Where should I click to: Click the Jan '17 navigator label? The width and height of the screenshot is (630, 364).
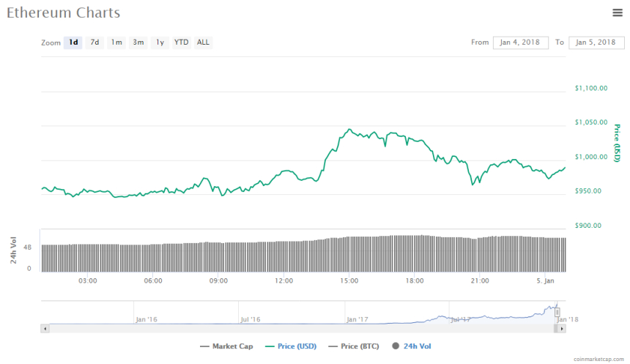tap(357, 319)
